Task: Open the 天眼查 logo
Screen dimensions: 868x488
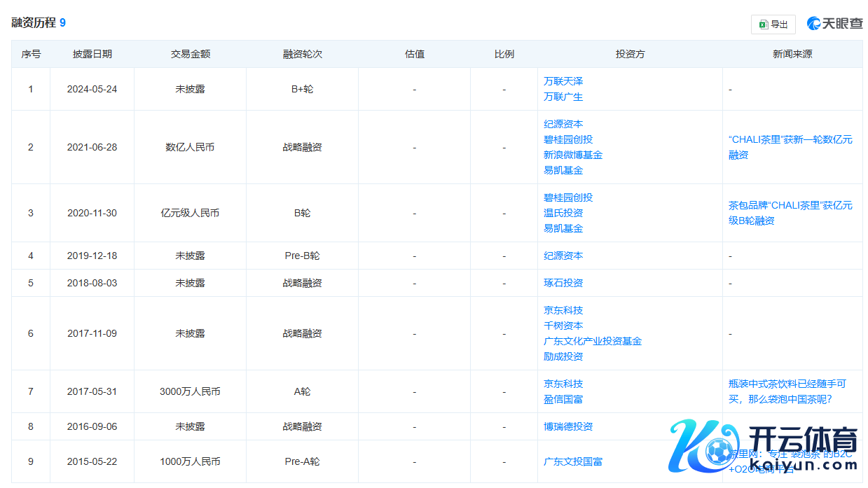Action: (834, 23)
